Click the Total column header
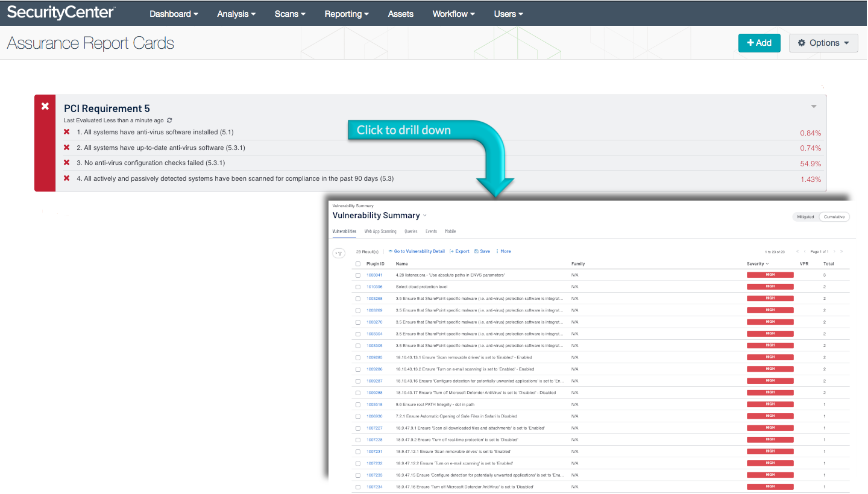Image resolution: width=868 pixels, height=494 pixels. pos(829,264)
